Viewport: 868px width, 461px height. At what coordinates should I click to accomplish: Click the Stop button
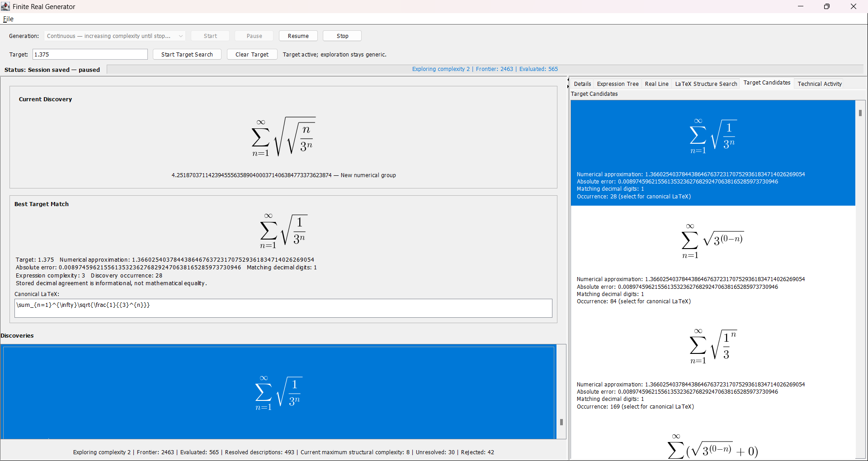pos(342,36)
